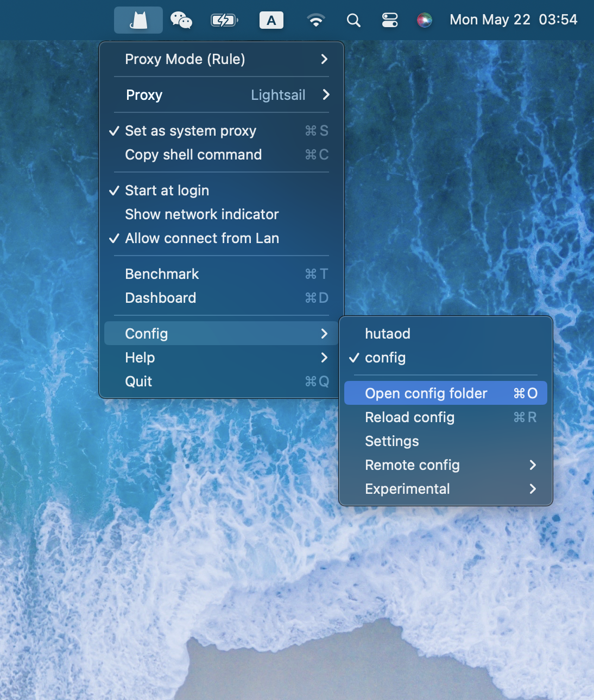Switch to the hutaod config profile
Screen dimensions: 594x700
[x=388, y=334]
